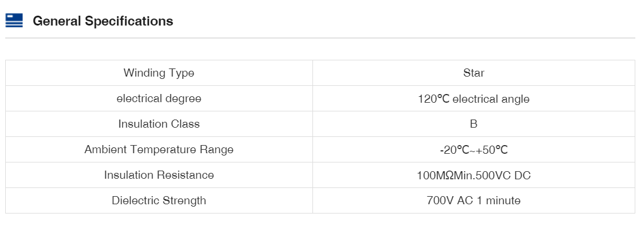This screenshot has width=644, height=235.
Task: Select the Winding Type label cell
Action: (159, 73)
